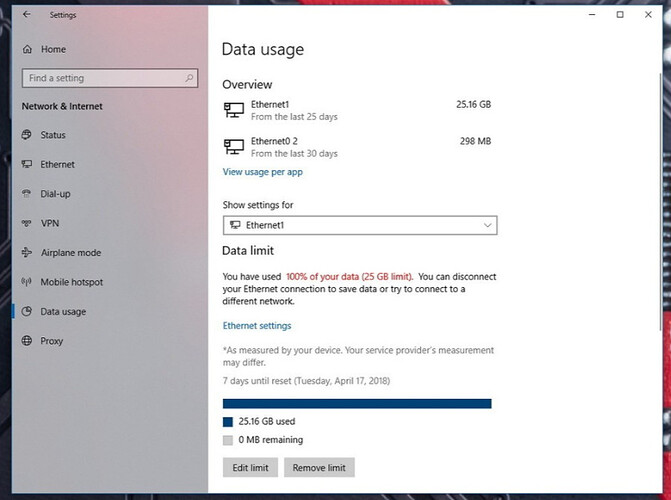The height and width of the screenshot is (500, 671).
Task: Click the Dial-up sidebar icon
Action: click(27, 194)
